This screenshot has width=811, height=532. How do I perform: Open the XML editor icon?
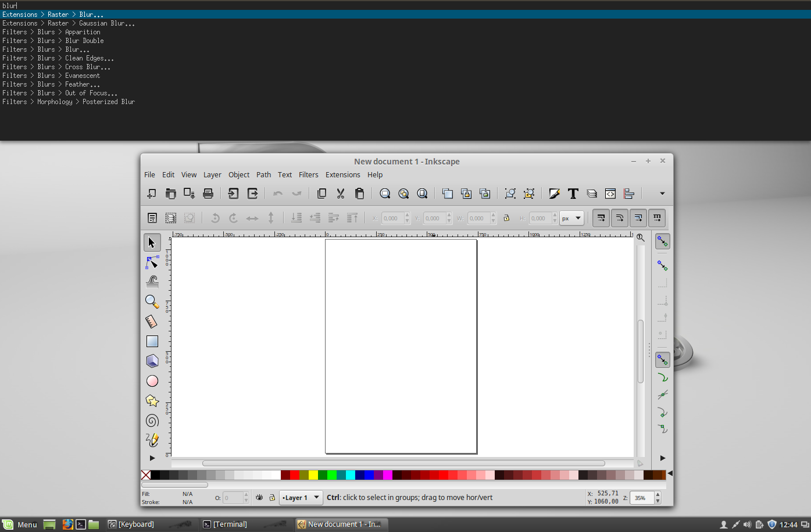[610, 193]
